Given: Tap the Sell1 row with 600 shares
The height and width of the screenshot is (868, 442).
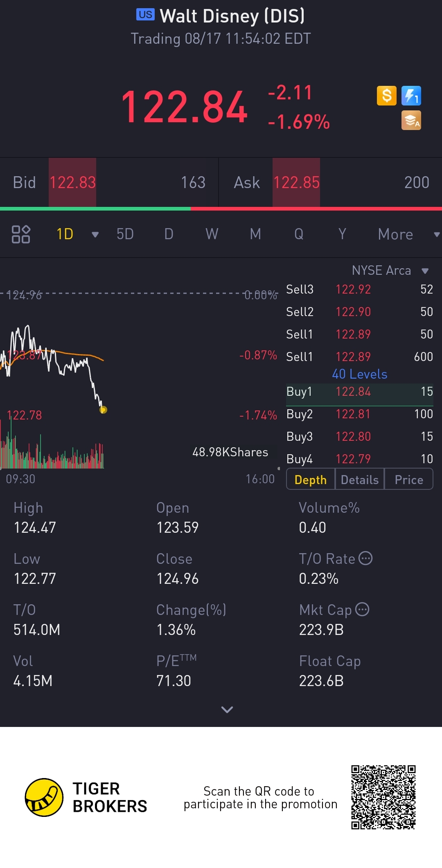Looking at the screenshot, I should (x=359, y=357).
